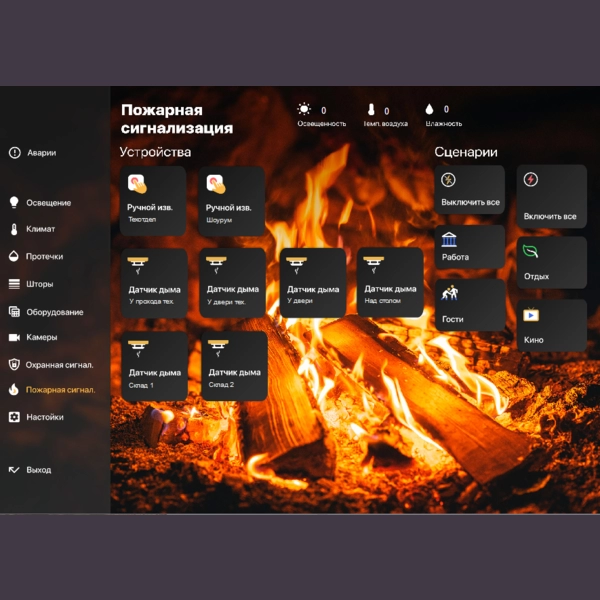Screen dimensions: 600x600
Task: Click the Настойки gear icon
Action: [x=14, y=417]
